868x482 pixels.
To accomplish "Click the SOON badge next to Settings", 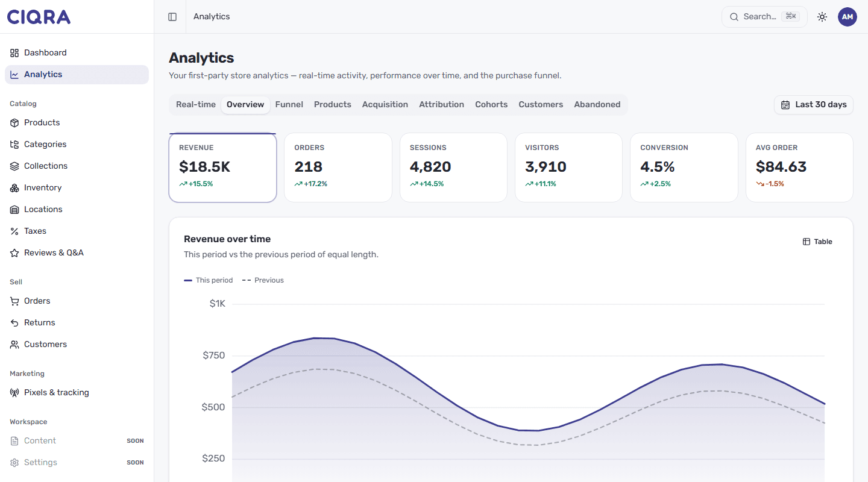I will click(135, 463).
